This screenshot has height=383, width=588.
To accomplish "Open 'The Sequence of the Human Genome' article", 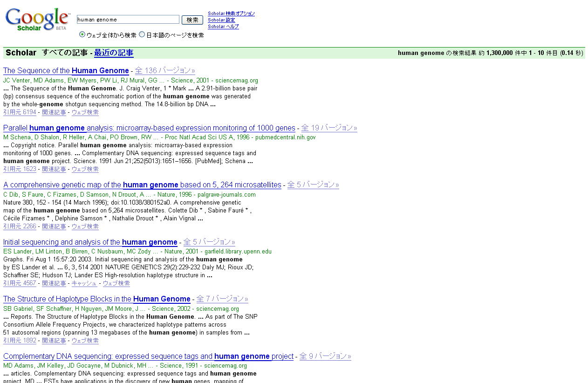I will (x=66, y=71).
